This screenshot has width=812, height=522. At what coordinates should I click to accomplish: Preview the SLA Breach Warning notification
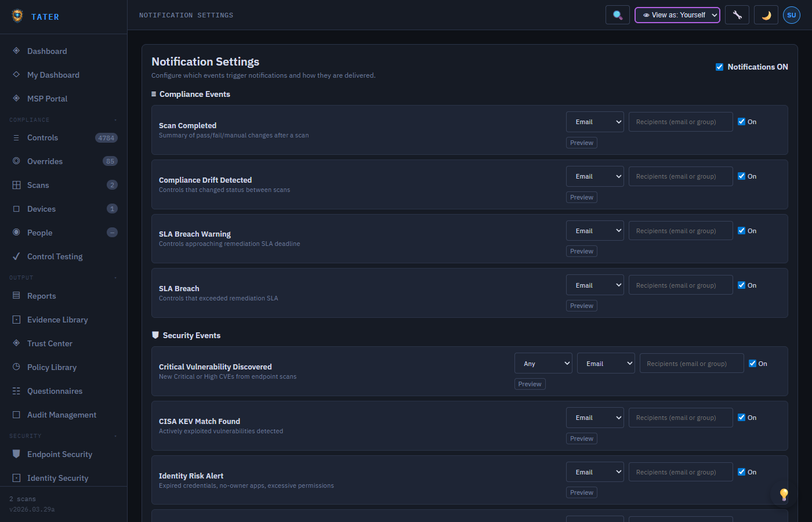(x=582, y=251)
